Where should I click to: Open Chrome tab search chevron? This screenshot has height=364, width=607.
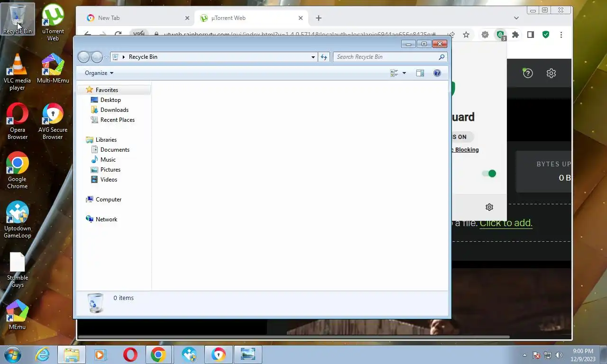pos(516,18)
